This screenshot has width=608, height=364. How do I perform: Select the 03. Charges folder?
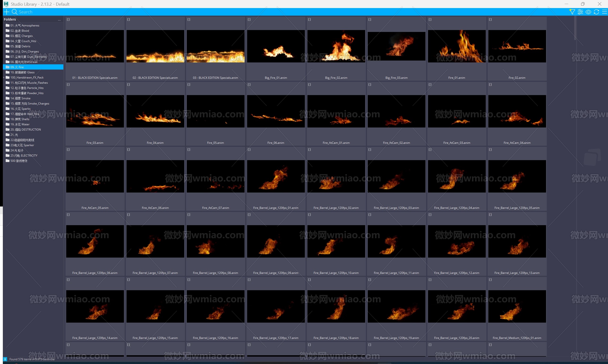pyautogui.click(x=33, y=36)
